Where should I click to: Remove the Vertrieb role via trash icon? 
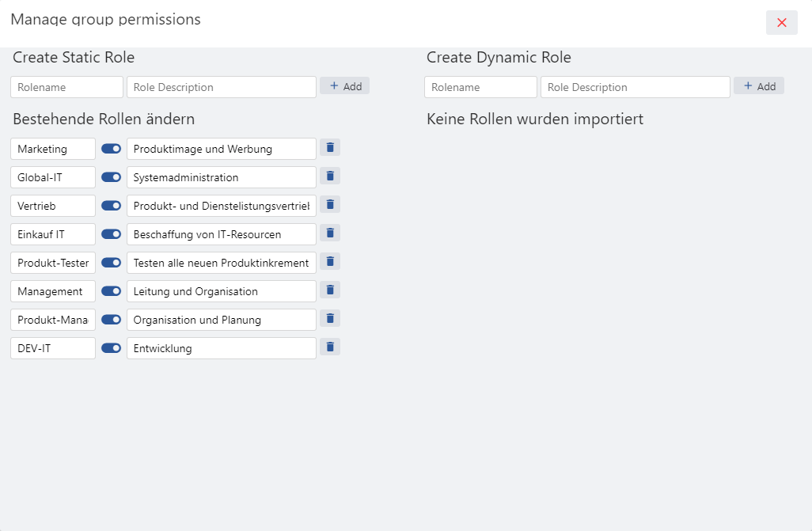pyautogui.click(x=330, y=205)
